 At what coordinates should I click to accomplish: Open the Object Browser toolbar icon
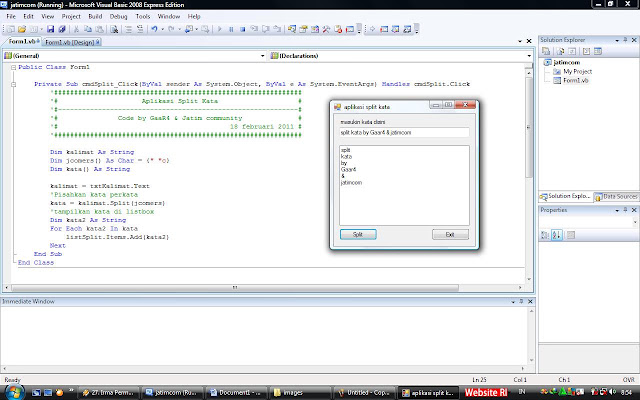tap(315, 29)
